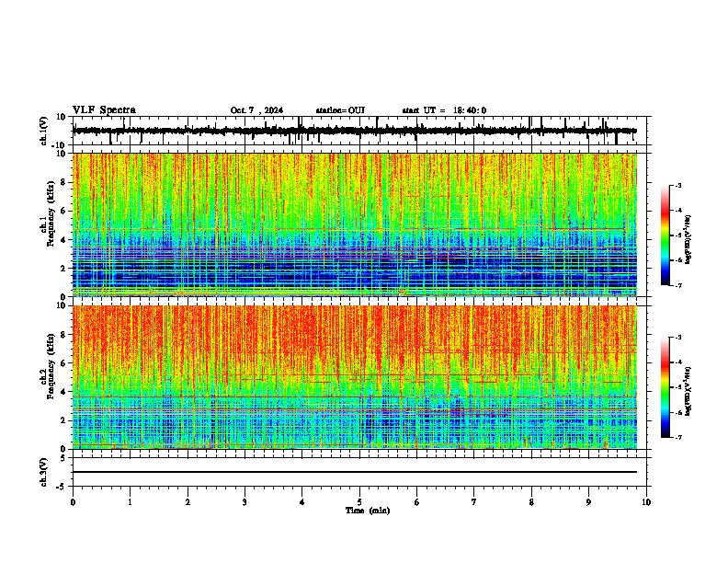Viewport: 728px width, 563px height.
Task: Click the "2" kHz tick on ch.2 spectrogram
Action: [x=64, y=420]
